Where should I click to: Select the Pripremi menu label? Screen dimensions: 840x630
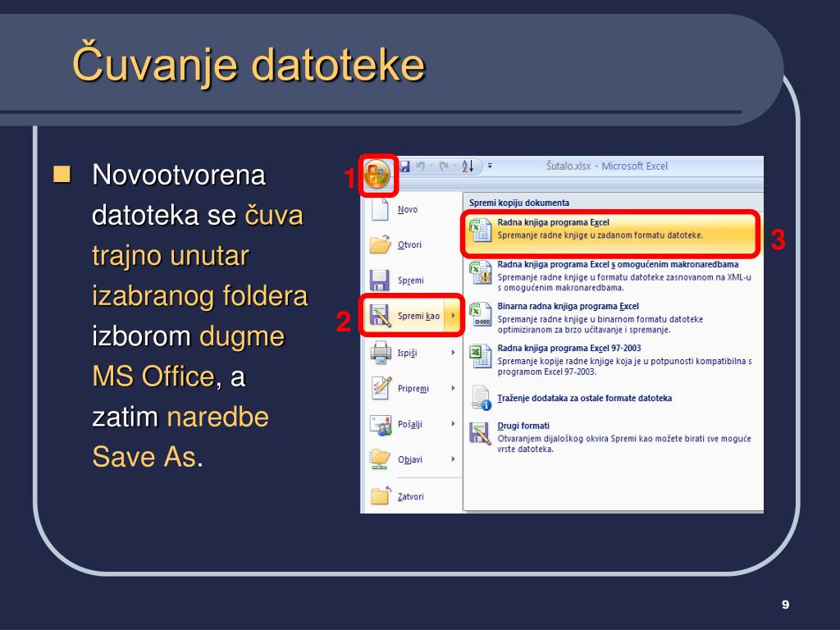coord(413,388)
